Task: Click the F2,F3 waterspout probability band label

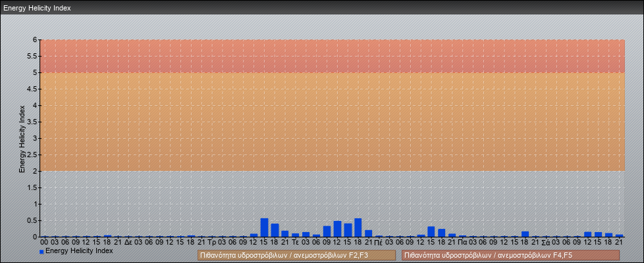Action: point(296,255)
